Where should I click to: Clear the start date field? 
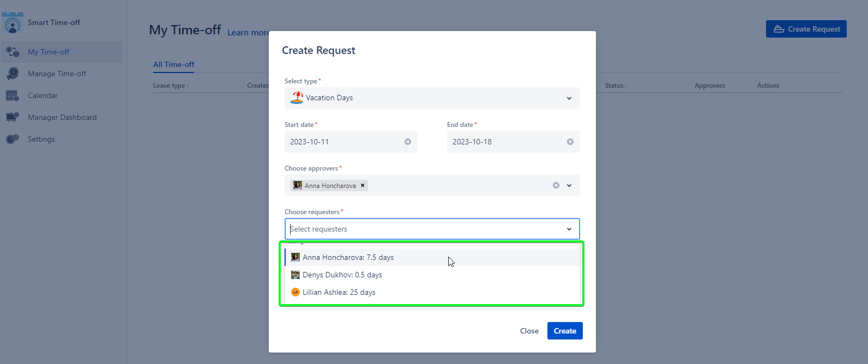(407, 142)
